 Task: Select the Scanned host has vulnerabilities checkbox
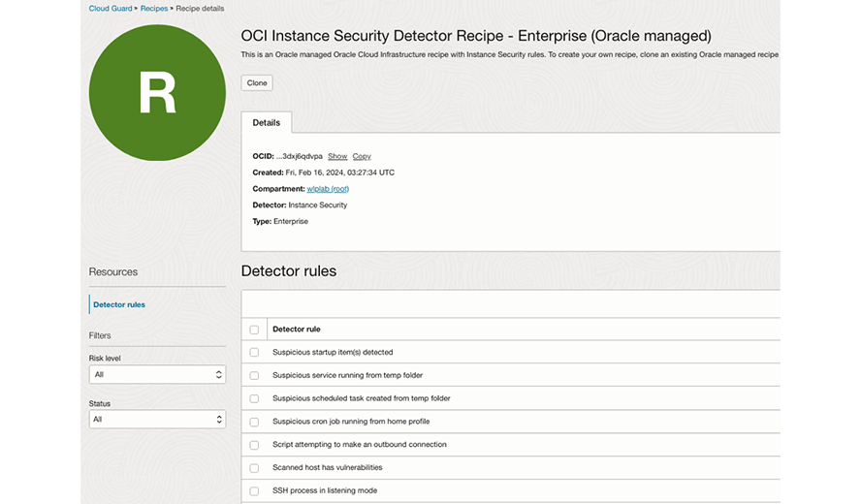(x=254, y=468)
